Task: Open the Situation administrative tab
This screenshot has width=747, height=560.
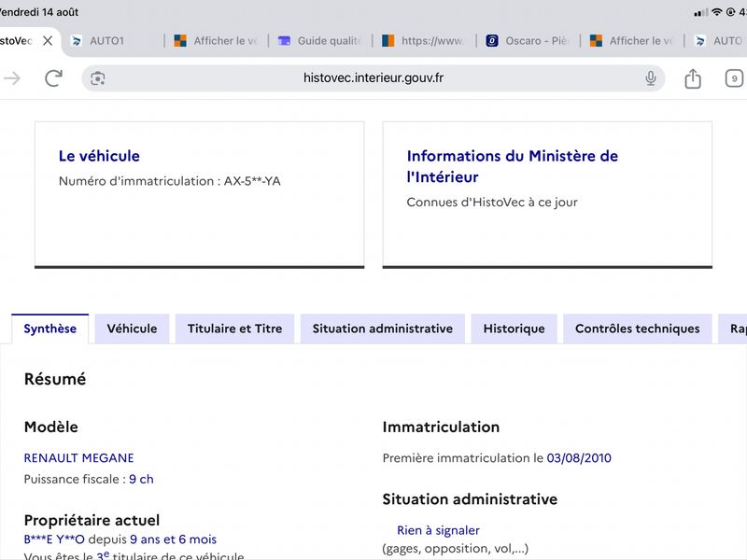Action: pos(383,329)
